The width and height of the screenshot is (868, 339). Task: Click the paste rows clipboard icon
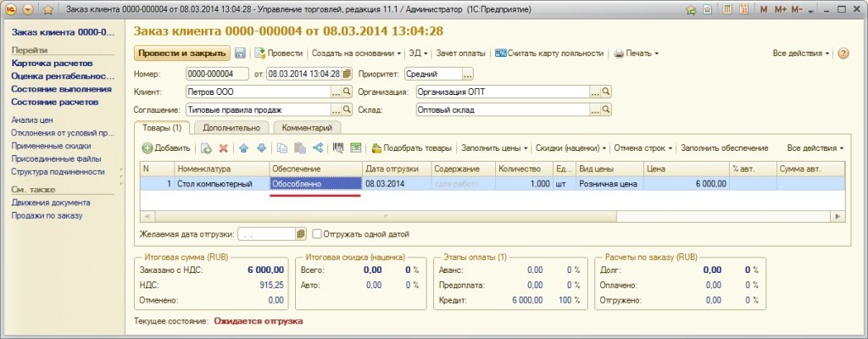coord(299,148)
